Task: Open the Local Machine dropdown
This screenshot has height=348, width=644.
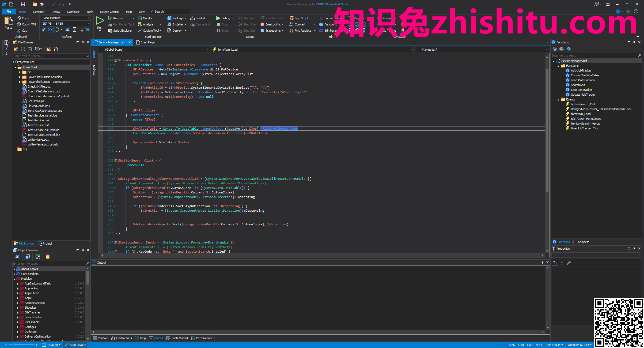Action: pos(66,18)
